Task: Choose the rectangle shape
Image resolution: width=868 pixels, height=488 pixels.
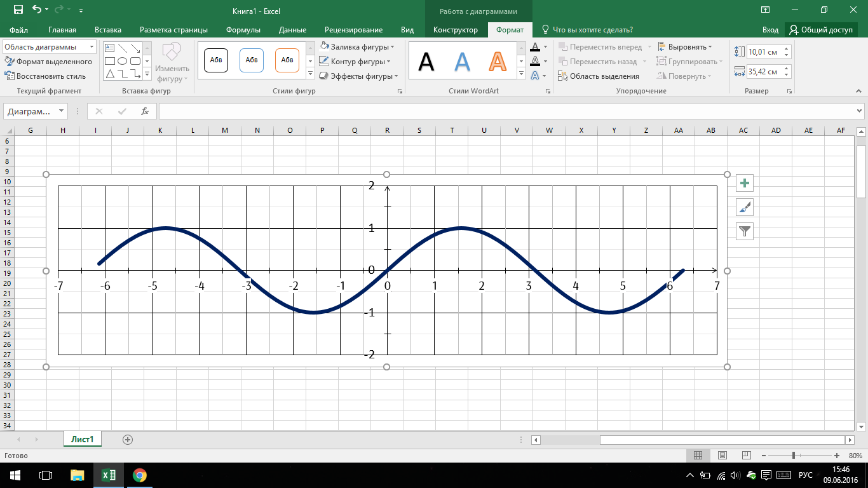Action: (x=109, y=61)
